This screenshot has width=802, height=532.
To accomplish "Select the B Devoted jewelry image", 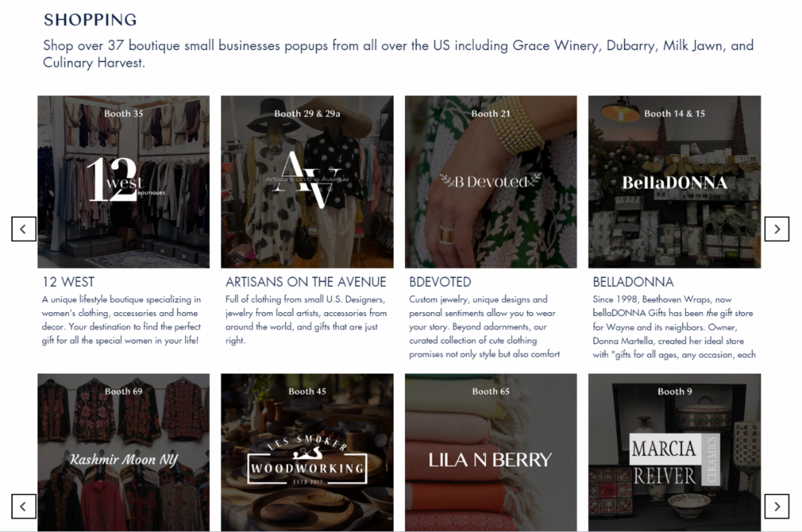I will tap(491, 182).
